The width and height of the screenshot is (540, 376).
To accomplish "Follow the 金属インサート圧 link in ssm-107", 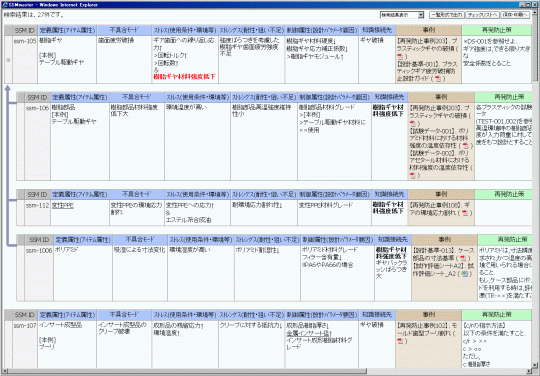I will [309, 333].
